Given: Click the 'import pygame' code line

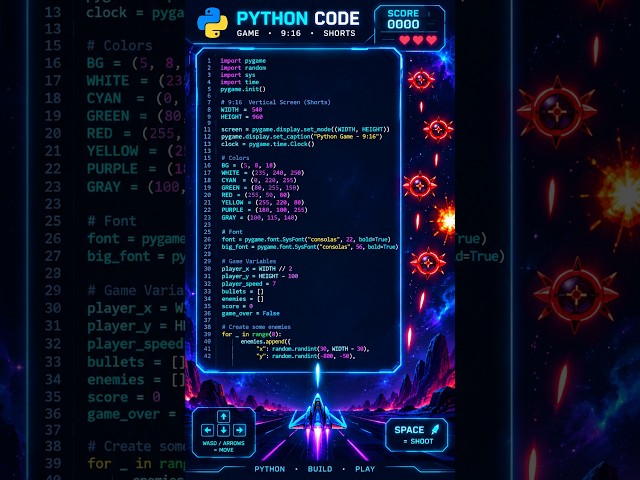Looking at the screenshot, I should [243, 60].
